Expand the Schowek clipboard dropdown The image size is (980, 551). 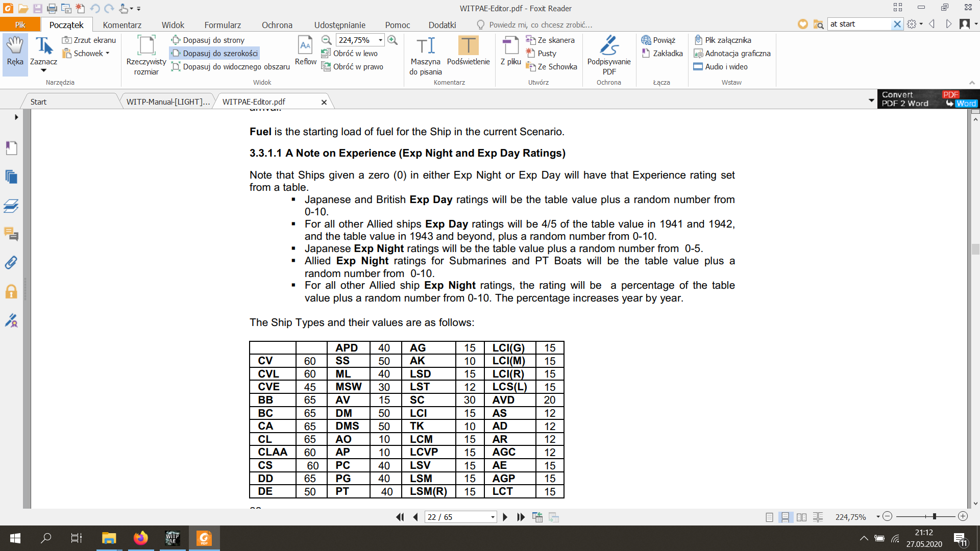point(107,53)
